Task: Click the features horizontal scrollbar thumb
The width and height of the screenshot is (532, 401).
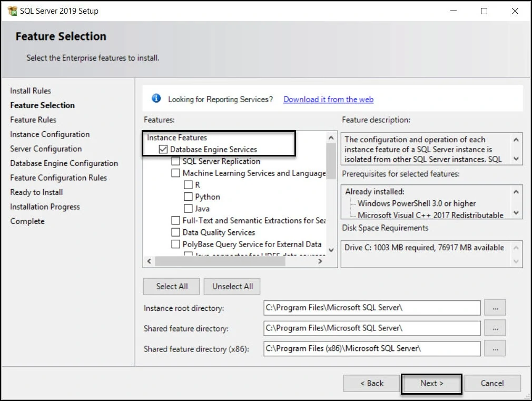Action: (220, 261)
